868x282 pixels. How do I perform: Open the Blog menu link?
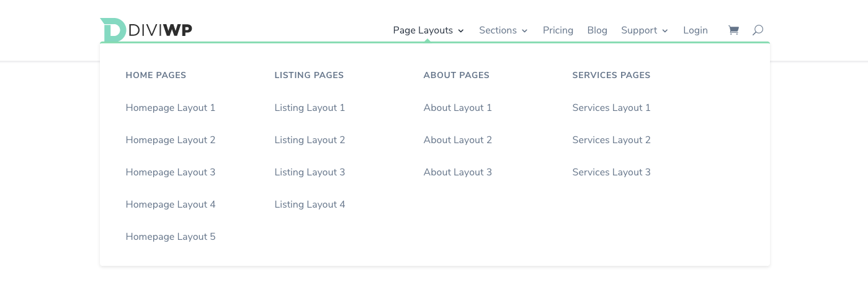597,30
